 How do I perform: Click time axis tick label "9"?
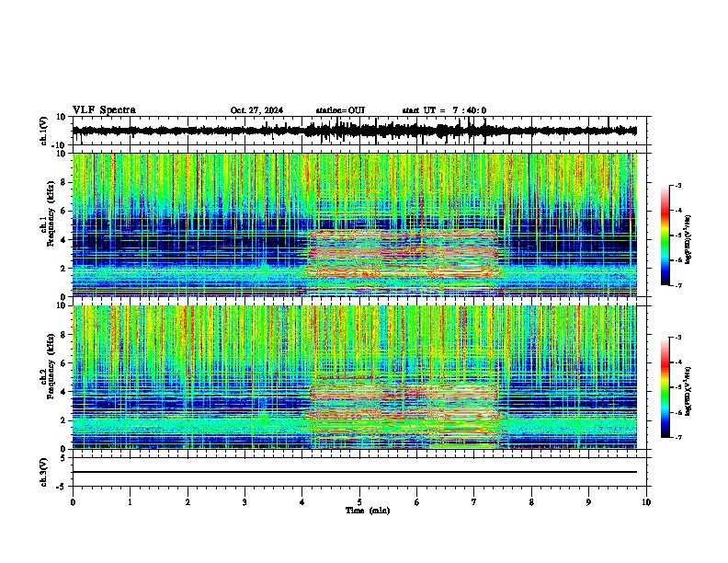[588, 502]
